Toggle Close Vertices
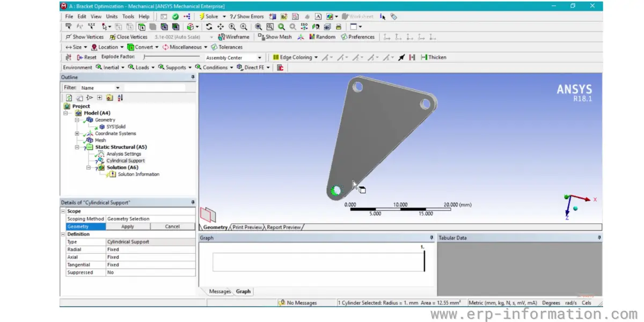Screen dimensions: 644x322 click(x=128, y=37)
